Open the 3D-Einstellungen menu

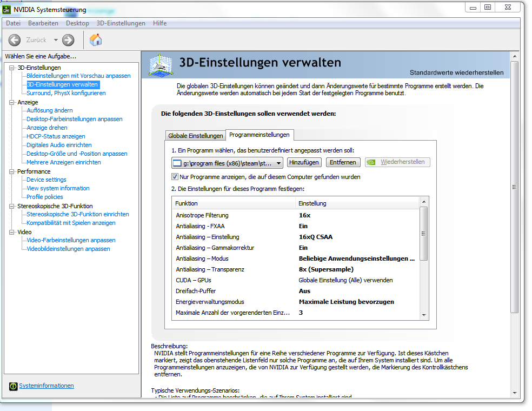click(121, 23)
